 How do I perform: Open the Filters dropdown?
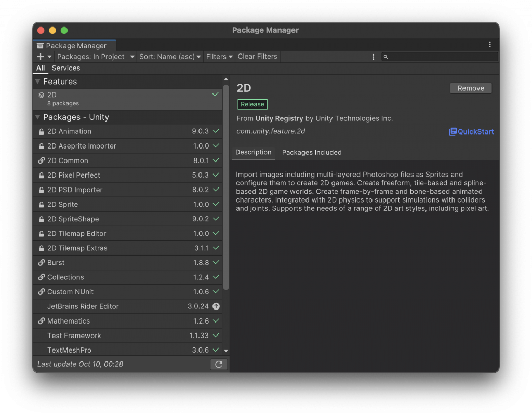click(x=219, y=57)
